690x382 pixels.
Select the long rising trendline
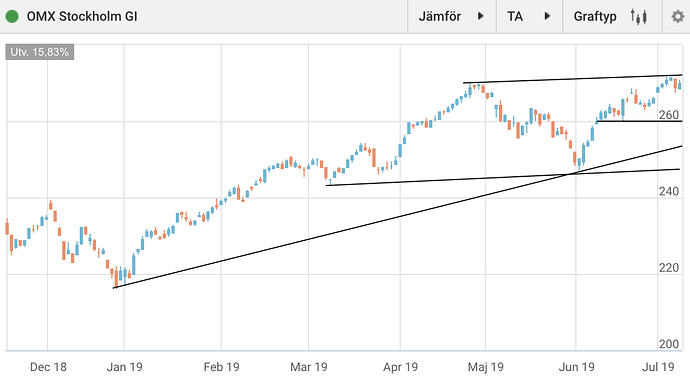tap(398, 217)
